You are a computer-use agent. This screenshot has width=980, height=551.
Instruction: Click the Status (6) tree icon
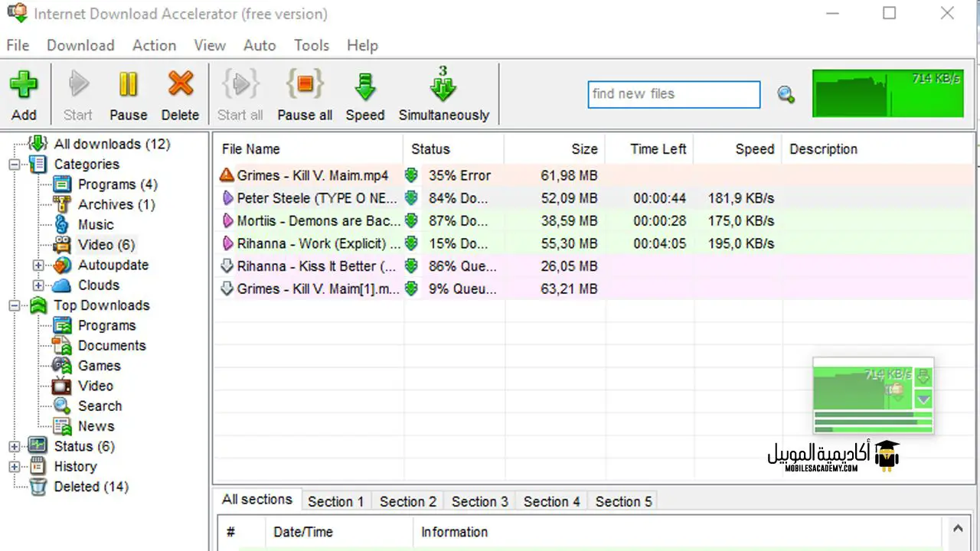[x=38, y=446]
